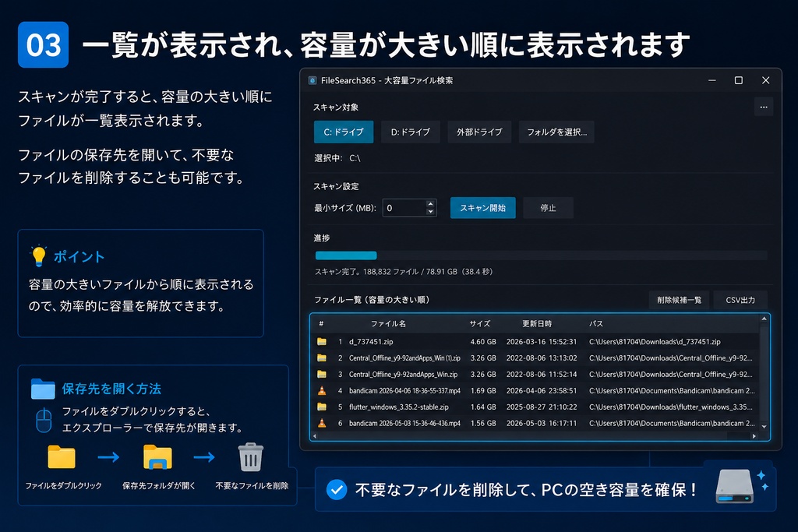
Task: Click folder icon of flutter_windows_3.35.2-stable.zip row
Action: [x=322, y=407]
